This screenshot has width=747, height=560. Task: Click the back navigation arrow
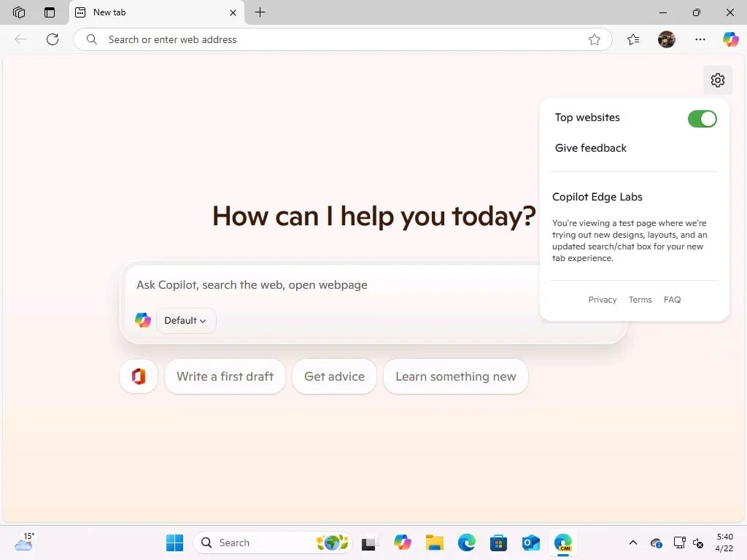[x=20, y=39]
